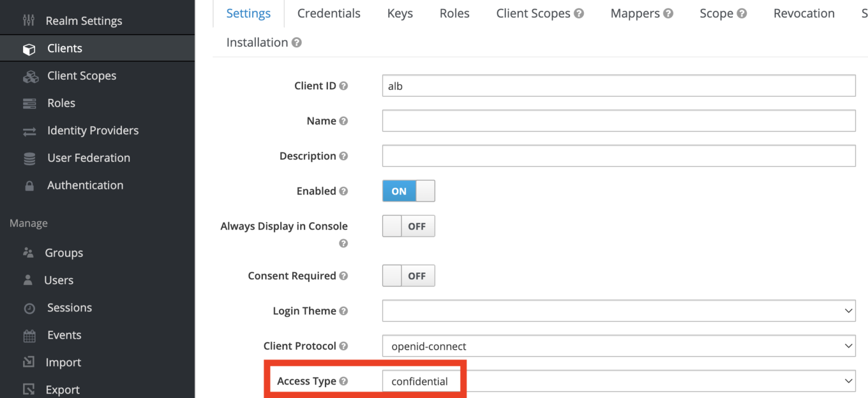Open Identity Providers via its arrows icon
Screen dimensions: 868x398
[29, 130]
